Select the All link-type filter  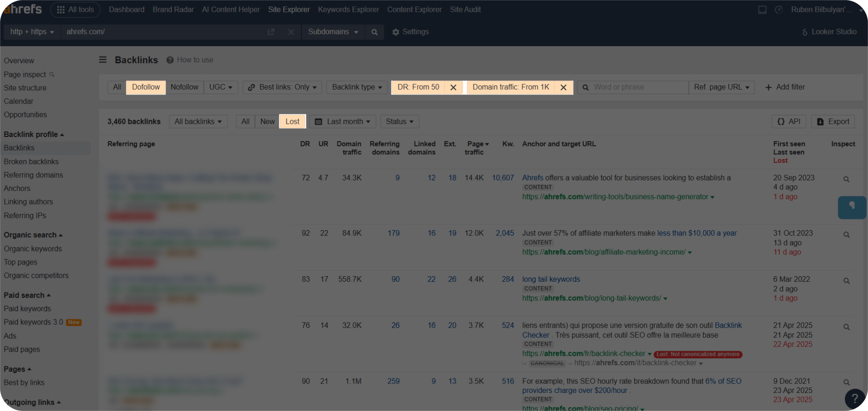(x=117, y=87)
